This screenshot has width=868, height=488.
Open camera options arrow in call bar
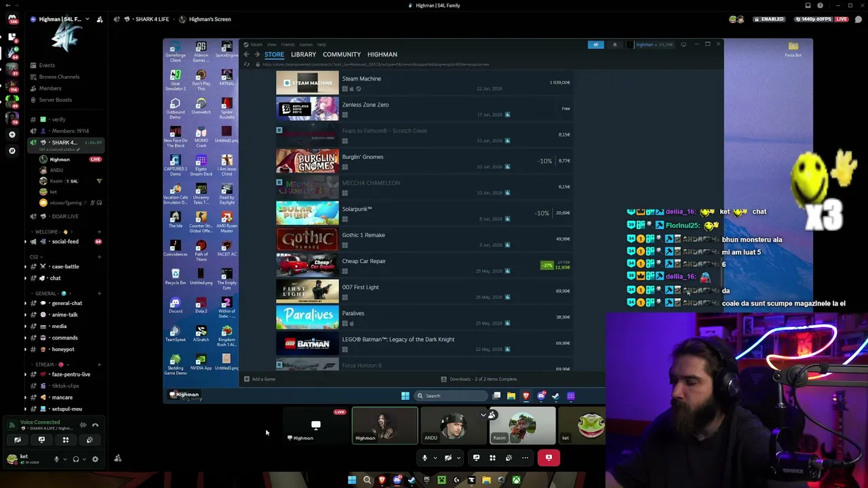pos(458,458)
